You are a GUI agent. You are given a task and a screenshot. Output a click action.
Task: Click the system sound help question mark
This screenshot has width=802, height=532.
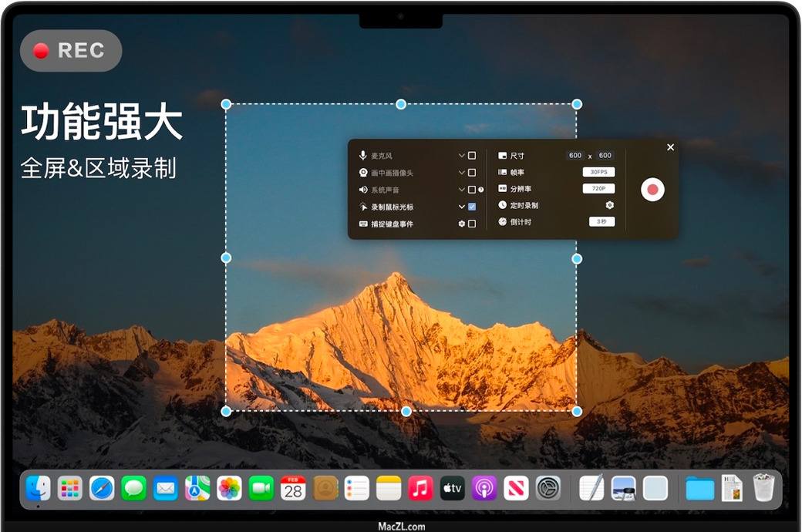click(x=481, y=190)
